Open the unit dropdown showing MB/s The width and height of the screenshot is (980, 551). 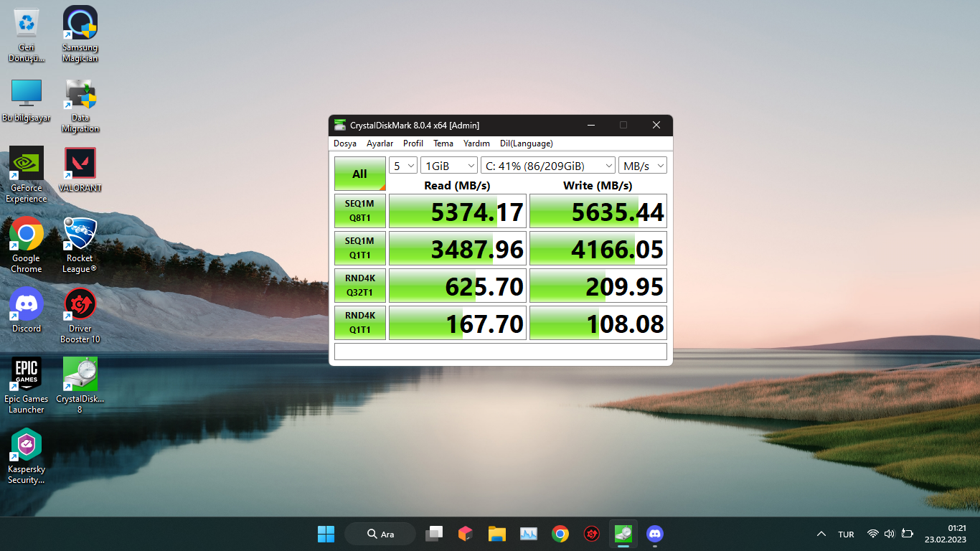click(x=643, y=166)
